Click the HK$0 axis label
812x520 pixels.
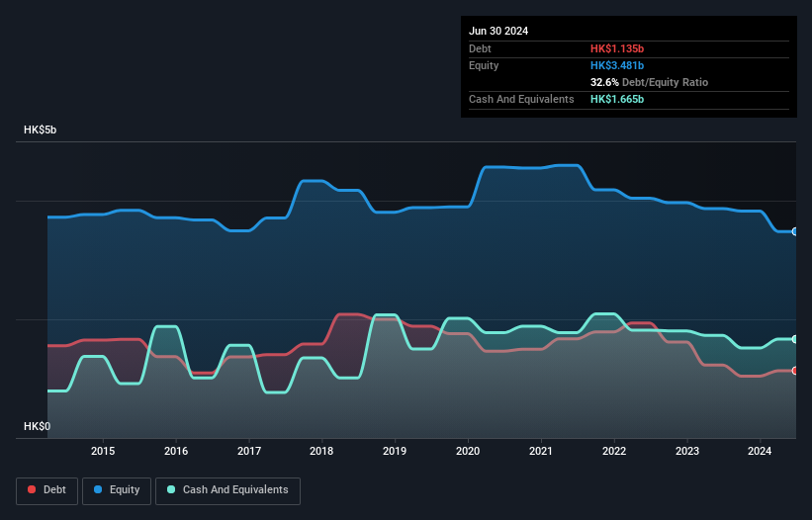pos(38,426)
